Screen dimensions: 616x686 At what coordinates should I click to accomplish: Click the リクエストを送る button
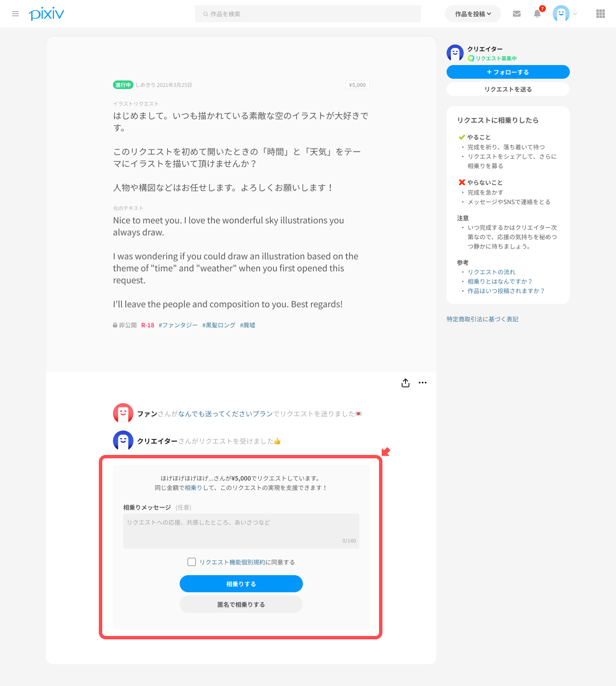[x=508, y=89]
